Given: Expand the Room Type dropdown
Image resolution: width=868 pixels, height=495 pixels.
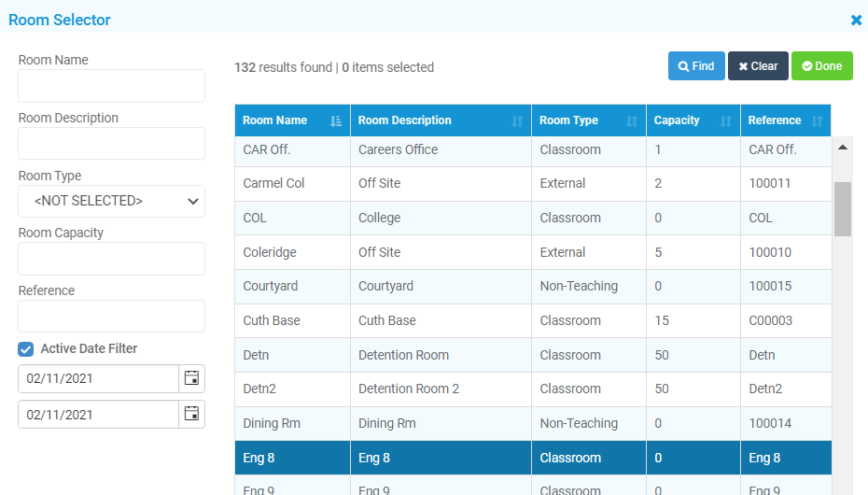Looking at the screenshot, I should click(x=111, y=201).
